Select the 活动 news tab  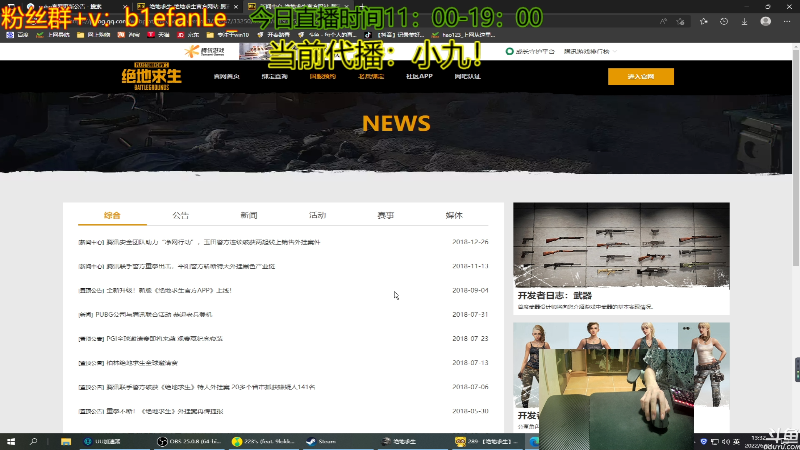[317, 215]
